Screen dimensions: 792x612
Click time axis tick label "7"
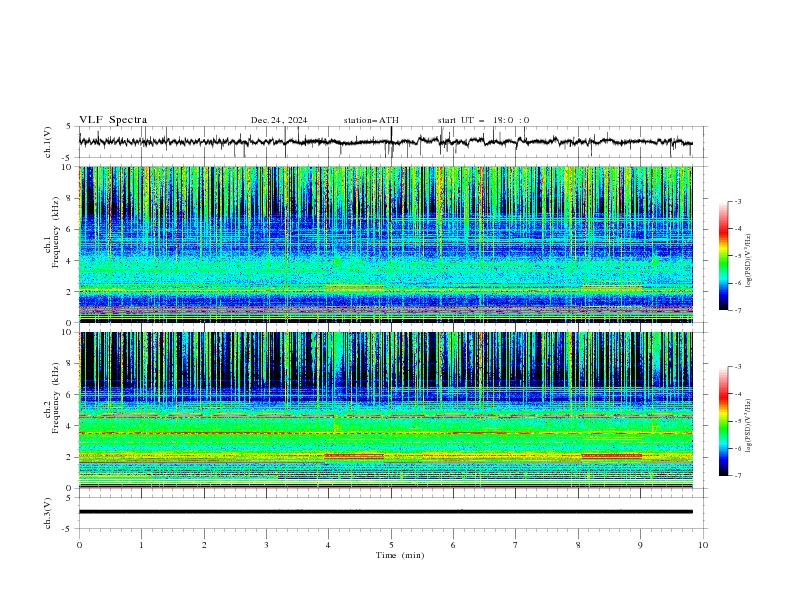pyautogui.click(x=515, y=545)
